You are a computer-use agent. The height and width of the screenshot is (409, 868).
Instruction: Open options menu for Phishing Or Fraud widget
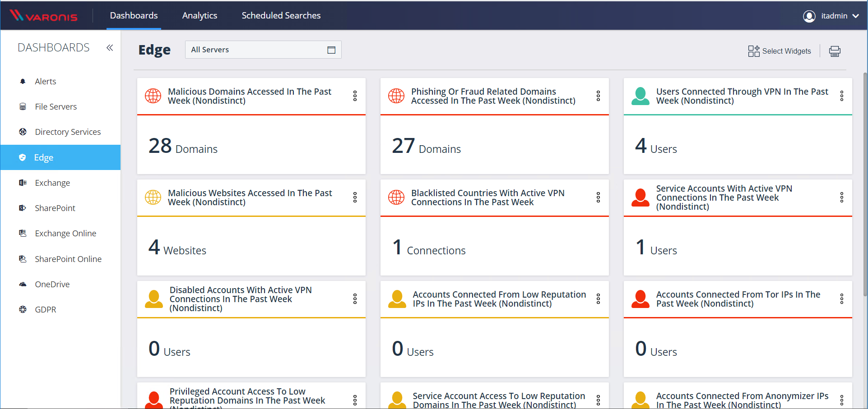[x=598, y=96]
